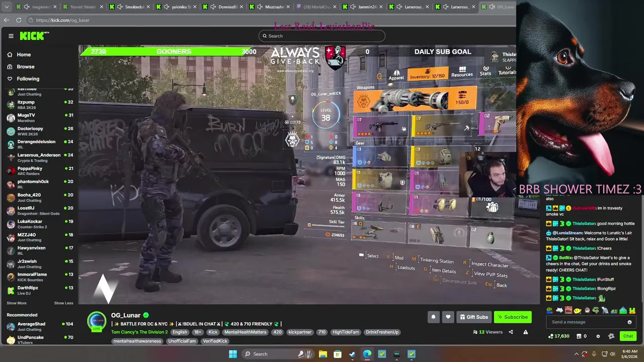Image resolution: width=644 pixels, height=362 pixels.
Task: Click the green Chat send button
Action: [628, 336]
